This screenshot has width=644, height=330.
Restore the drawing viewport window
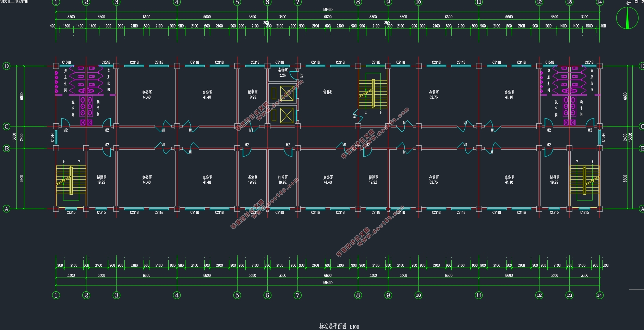[636, 1]
